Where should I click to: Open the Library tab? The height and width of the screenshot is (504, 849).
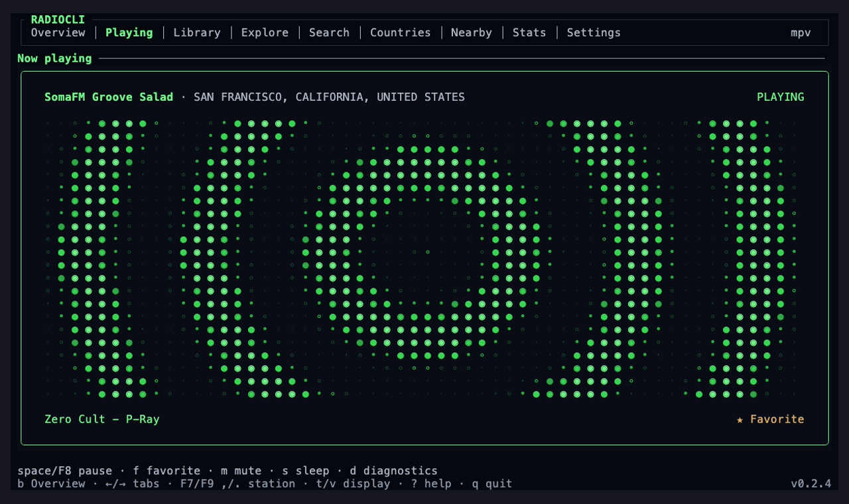pos(197,32)
